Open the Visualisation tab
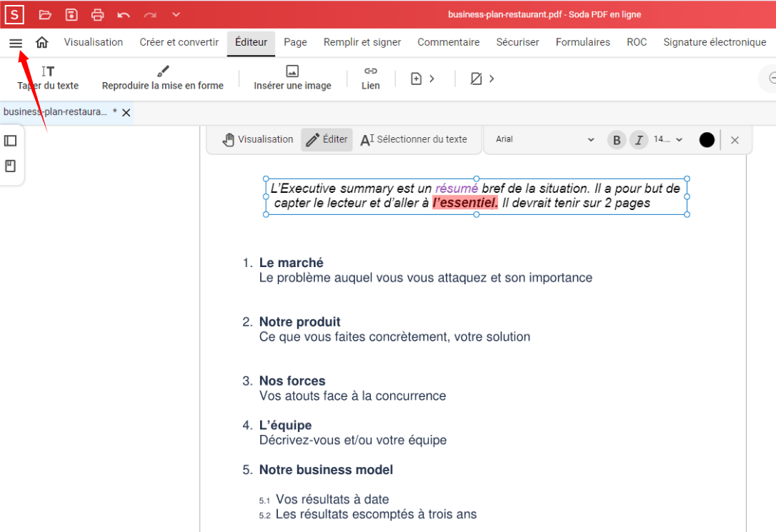The width and height of the screenshot is (776, 532). point(93,43)
